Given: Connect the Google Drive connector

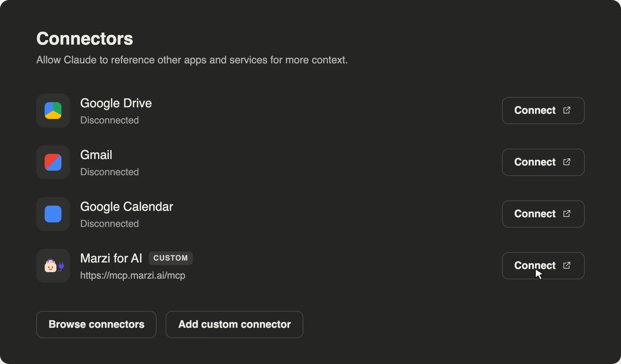Looking at the screenshot, I should (x=543, y=110).
